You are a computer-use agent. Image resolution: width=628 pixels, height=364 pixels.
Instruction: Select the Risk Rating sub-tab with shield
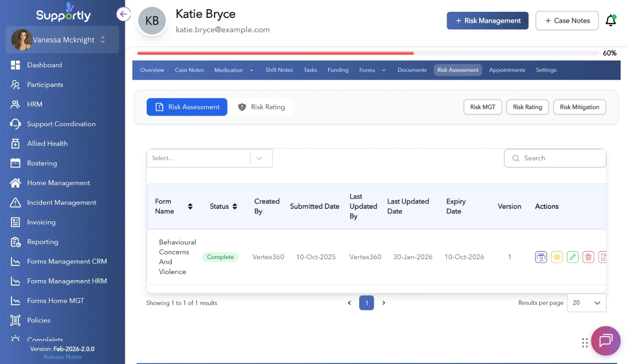pyautogui.click(x=262, y=107)
